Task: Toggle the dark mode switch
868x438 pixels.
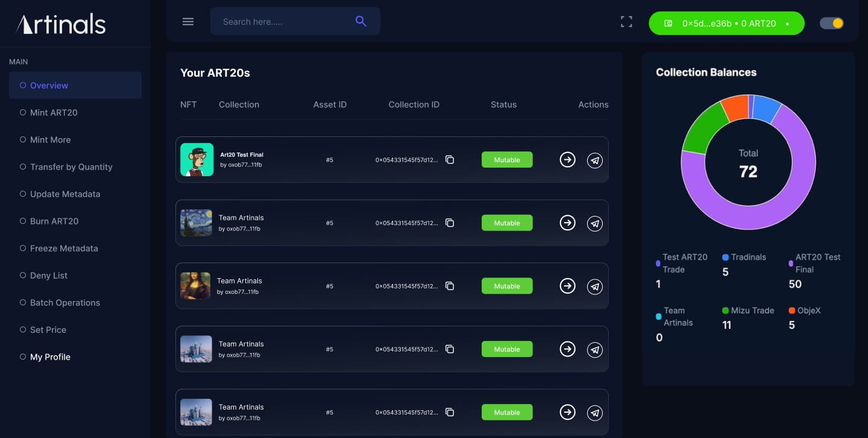Action: pos(832,24)
